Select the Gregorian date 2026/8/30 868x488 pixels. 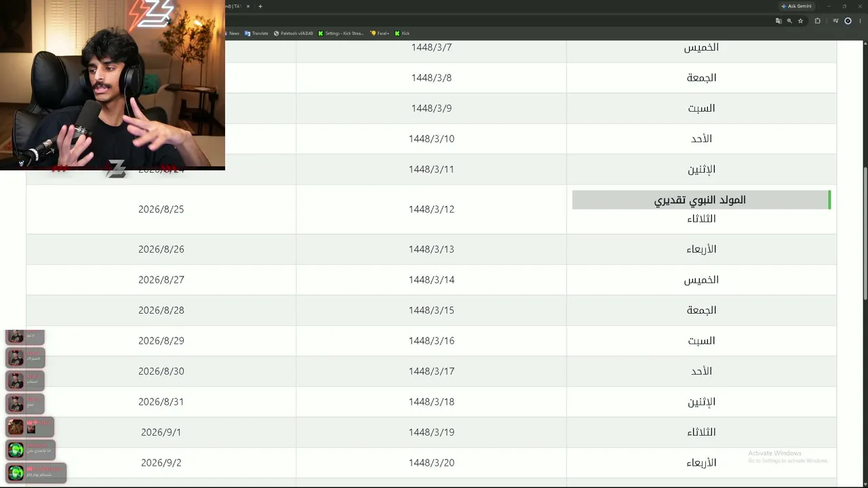click(161, 371)
